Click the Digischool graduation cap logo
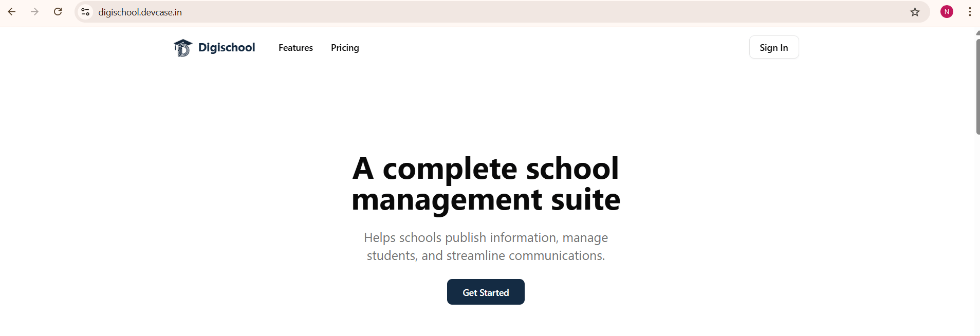The height and width of the screenshot is (336, 980). click(x=182, y=48)
